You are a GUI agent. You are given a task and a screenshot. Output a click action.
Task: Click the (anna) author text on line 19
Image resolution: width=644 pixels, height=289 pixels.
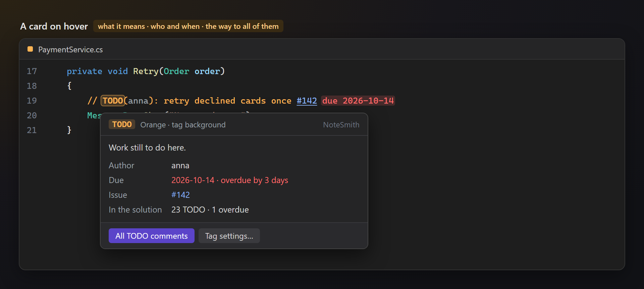point(139,101)
